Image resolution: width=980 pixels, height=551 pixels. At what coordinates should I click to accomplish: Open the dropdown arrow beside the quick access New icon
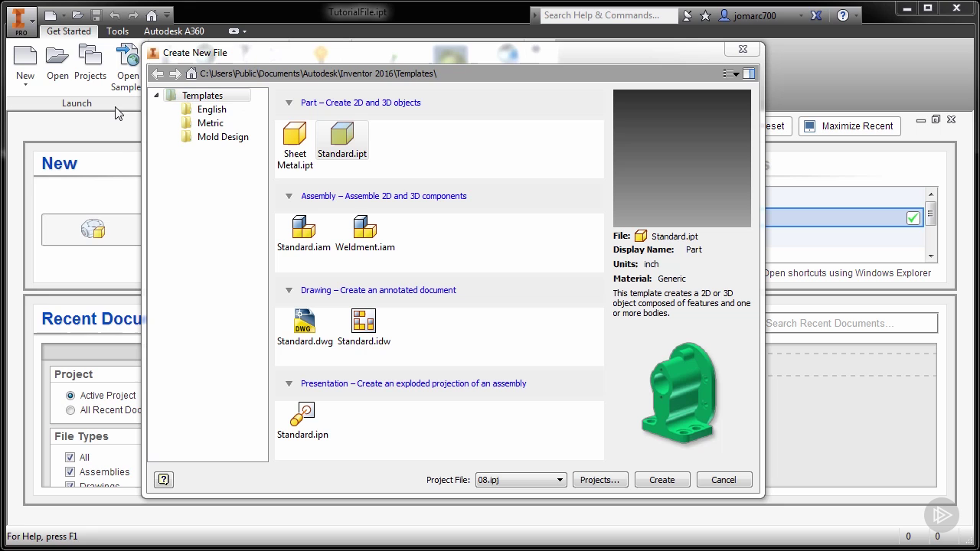(x=63, y=15)
